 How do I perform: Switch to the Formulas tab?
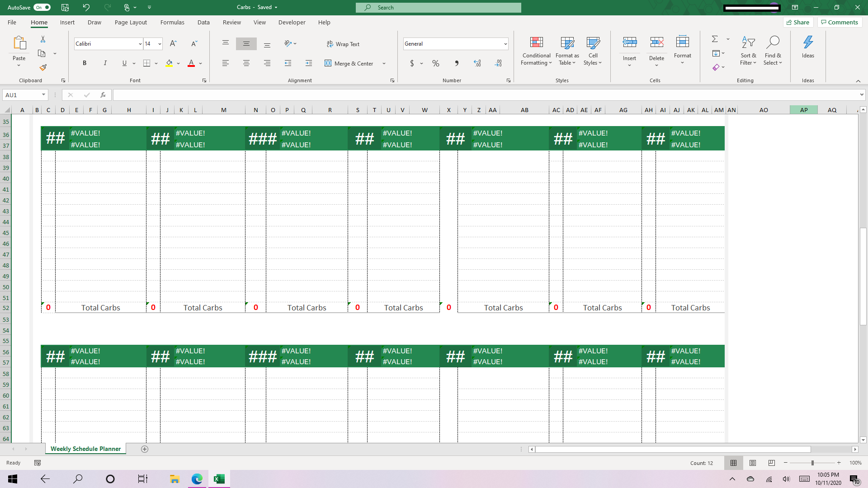pos(172,22)
